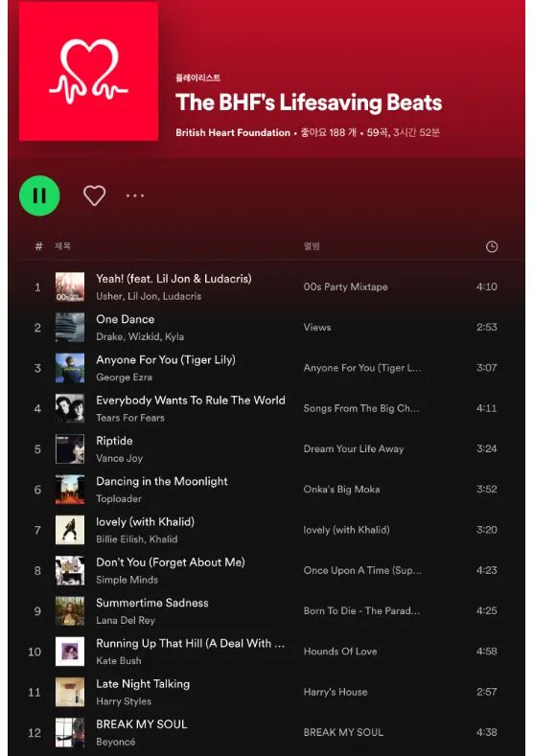Like the playlist with the heart icon
Viewport: 533px width, 756px height.
(94, 195)
